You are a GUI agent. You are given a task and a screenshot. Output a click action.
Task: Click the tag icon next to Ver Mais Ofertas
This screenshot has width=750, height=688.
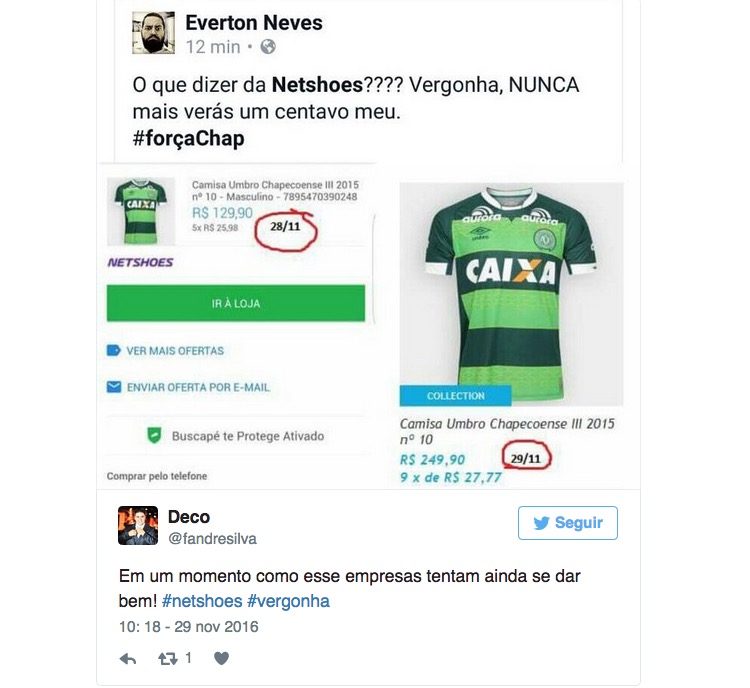[x=113, y=351]
